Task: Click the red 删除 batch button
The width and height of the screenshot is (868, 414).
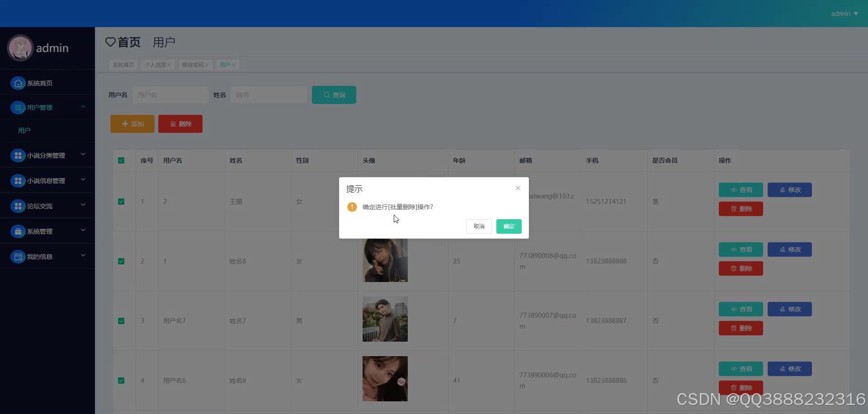Action: coord(180,124)
